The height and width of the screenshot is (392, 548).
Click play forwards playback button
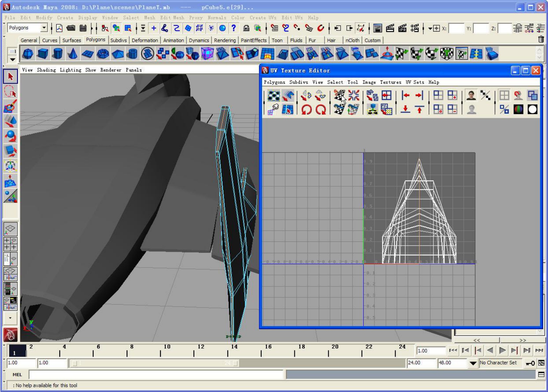[502, 351]
